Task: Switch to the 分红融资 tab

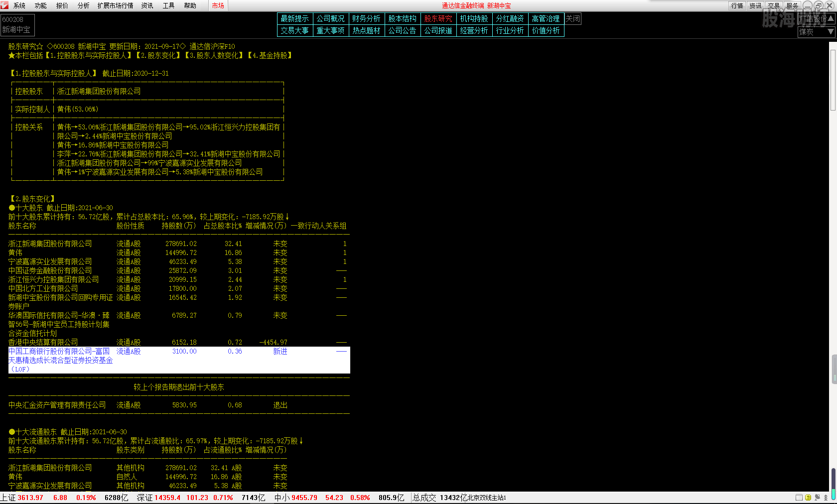Action: tap(510, 18)
